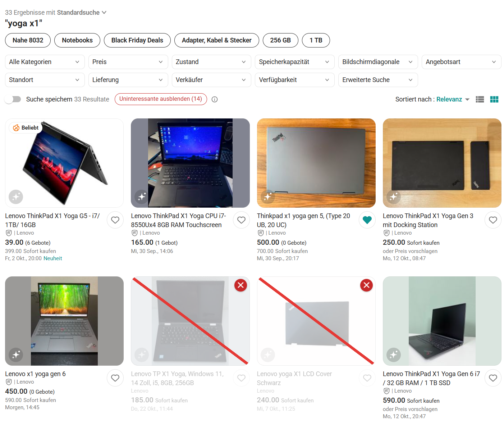Open info icon next to Uninteressante ausblenden

[215, 99]
